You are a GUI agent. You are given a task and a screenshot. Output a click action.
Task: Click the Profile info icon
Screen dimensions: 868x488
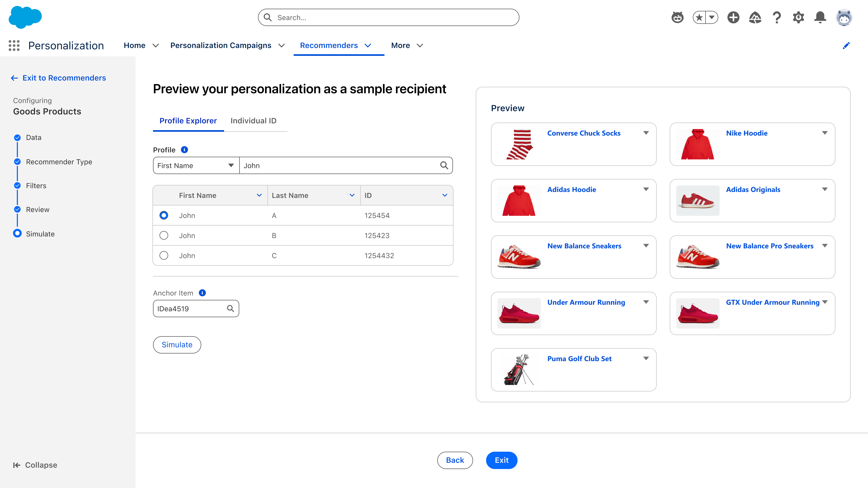pyautogui.click(x=184, y=150)
